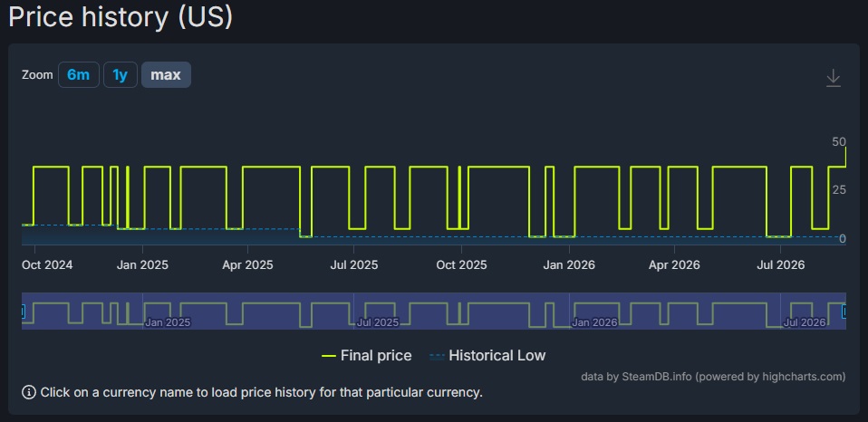Toggle Historical Low series visibility
The image size is (868, 422).
point(487,356)
